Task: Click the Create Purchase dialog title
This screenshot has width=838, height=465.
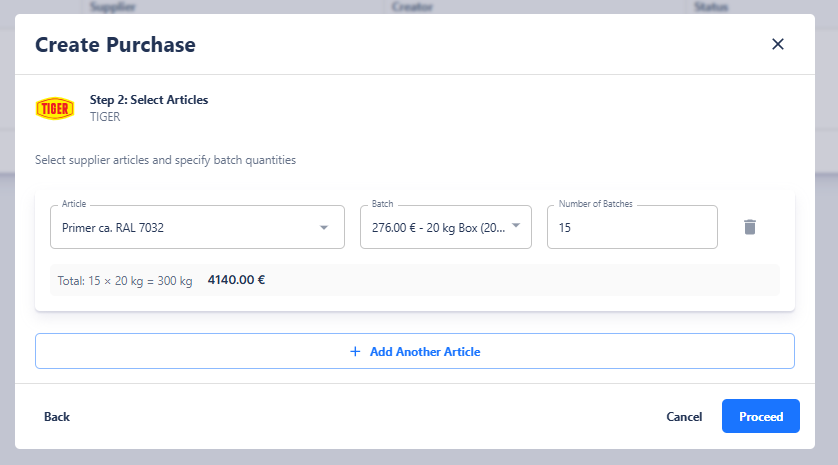Action: pyautogui.click(x=115, y=44)
